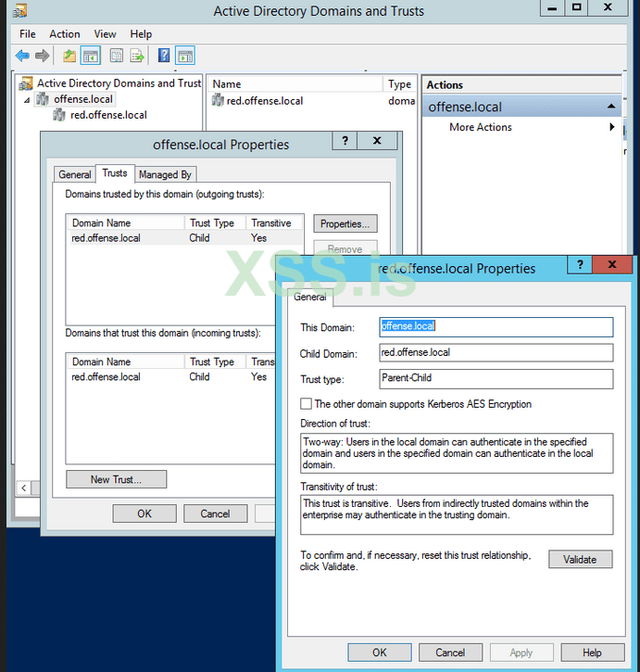Collapse the offense.local tree node

click(27, 100)
